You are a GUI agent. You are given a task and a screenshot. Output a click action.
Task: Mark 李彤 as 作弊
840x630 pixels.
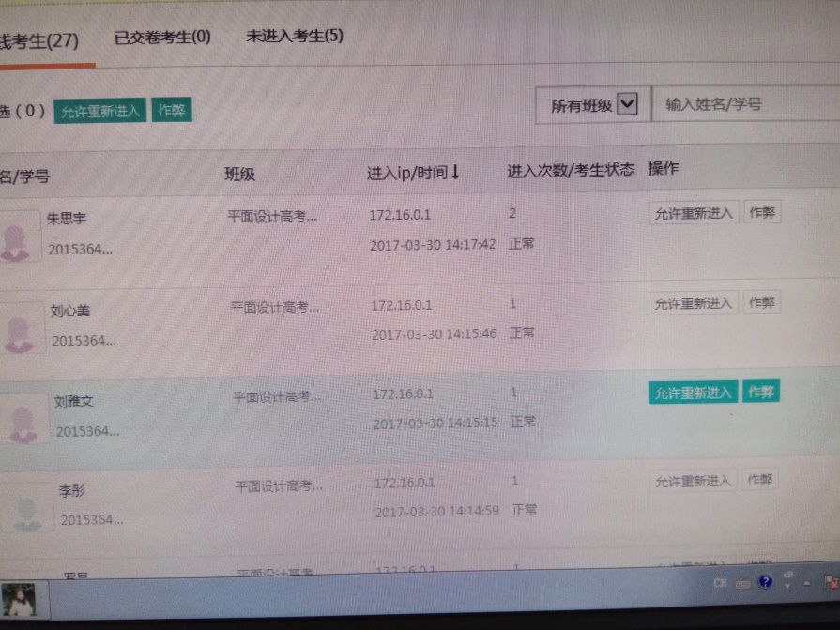point(760,481)
